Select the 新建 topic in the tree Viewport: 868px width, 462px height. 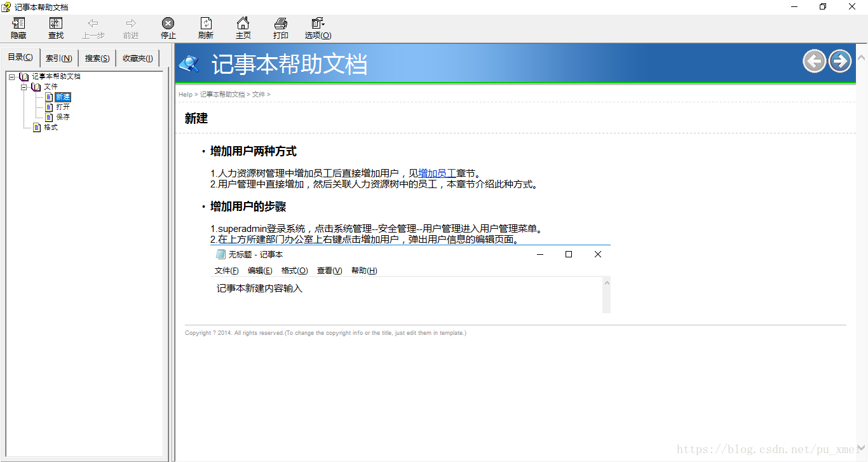63,97
